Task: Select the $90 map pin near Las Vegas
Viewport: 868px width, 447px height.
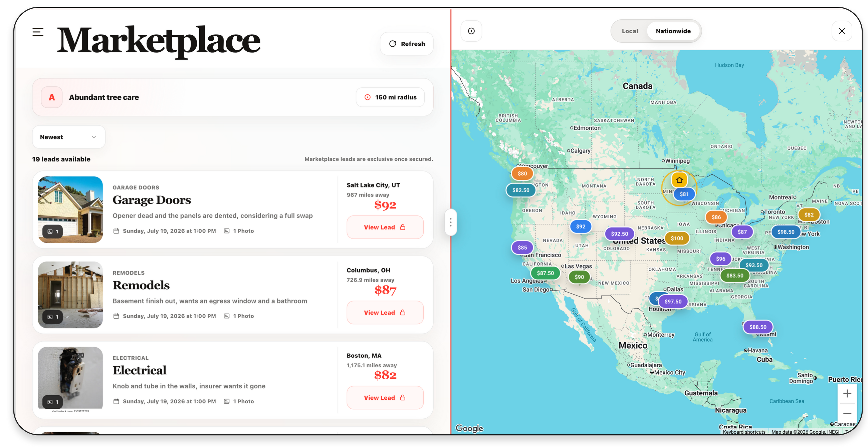Action: tap(579, 277)
